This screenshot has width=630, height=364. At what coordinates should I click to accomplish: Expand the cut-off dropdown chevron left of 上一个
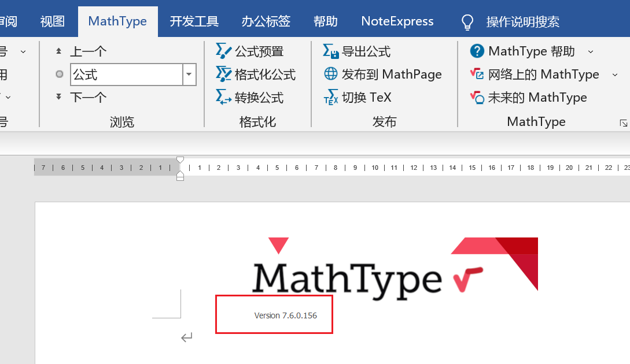tap(23, 51)
